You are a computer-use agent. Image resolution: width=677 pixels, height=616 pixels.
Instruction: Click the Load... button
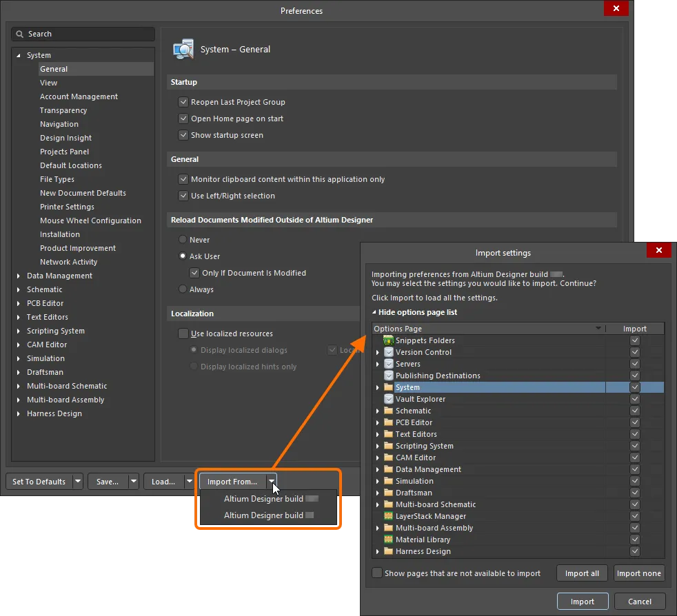163,481
